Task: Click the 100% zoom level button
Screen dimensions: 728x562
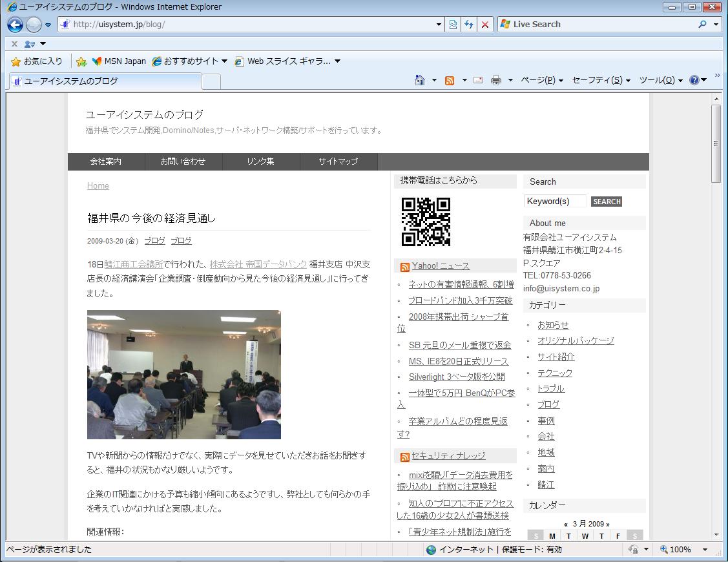Action: [676, 550]
